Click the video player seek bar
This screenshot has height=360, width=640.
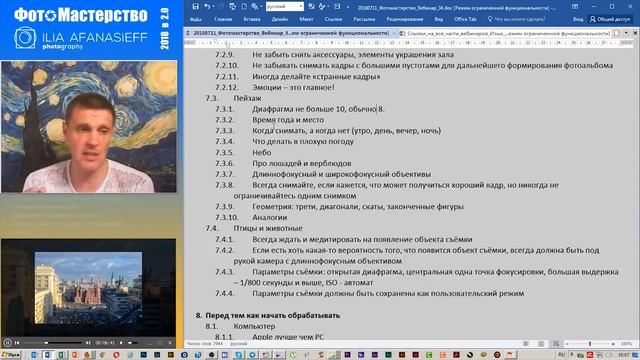53,342
